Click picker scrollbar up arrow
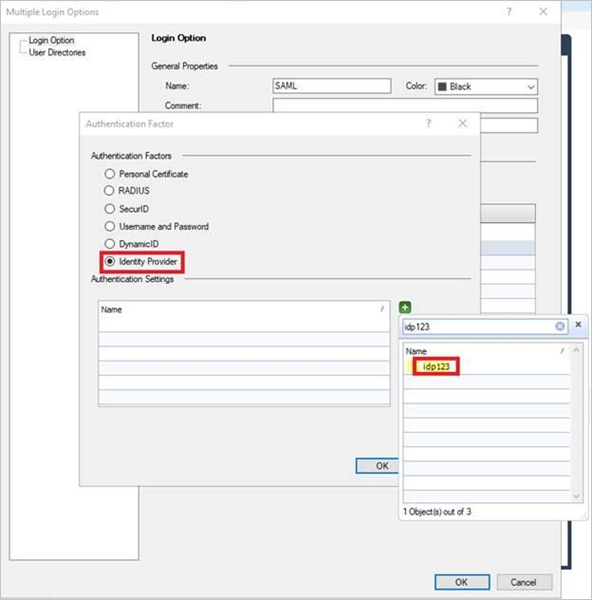 [576, 350]
